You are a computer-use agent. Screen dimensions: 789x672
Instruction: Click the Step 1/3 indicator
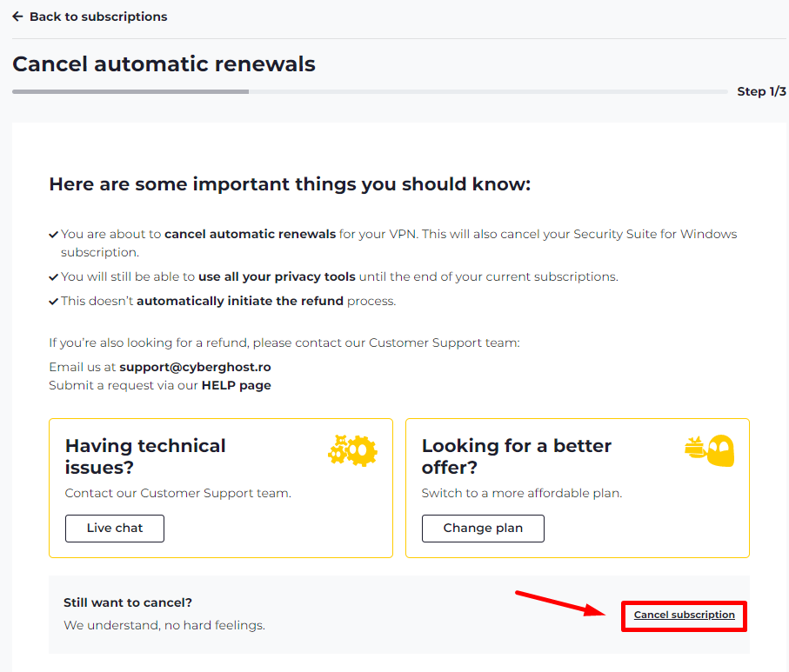761,91
